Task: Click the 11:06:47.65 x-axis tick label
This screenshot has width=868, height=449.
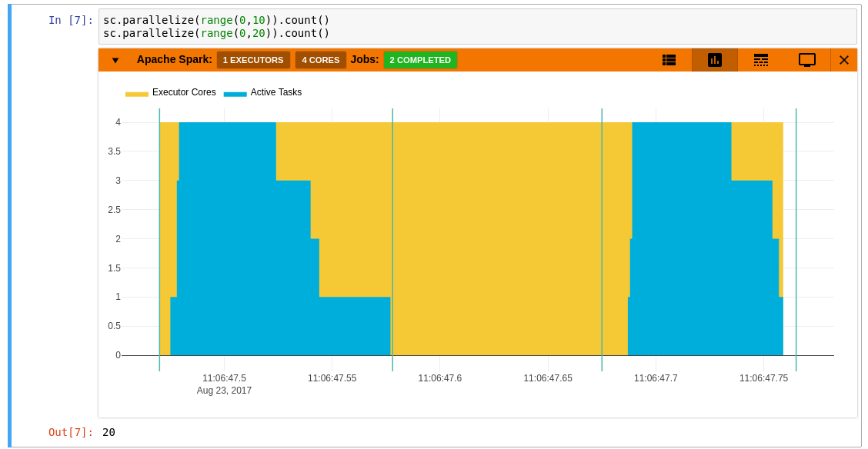Action: point(548,378)
